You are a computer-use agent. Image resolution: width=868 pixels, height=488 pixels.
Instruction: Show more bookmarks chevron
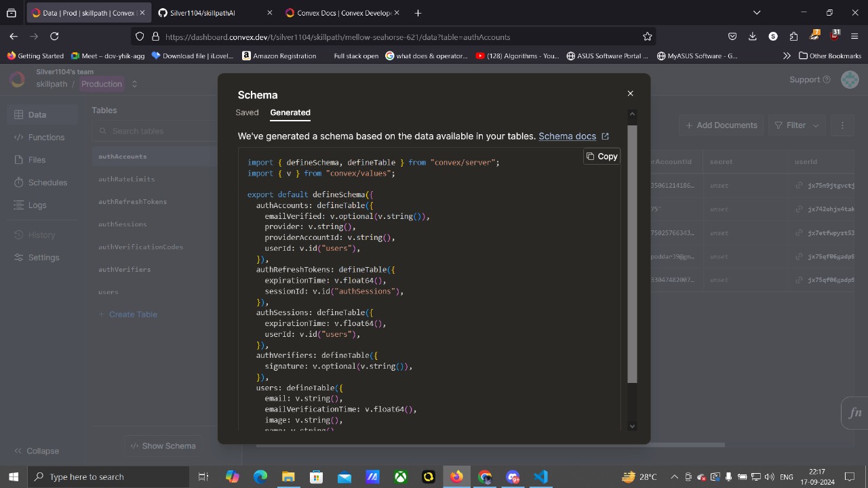787,56
